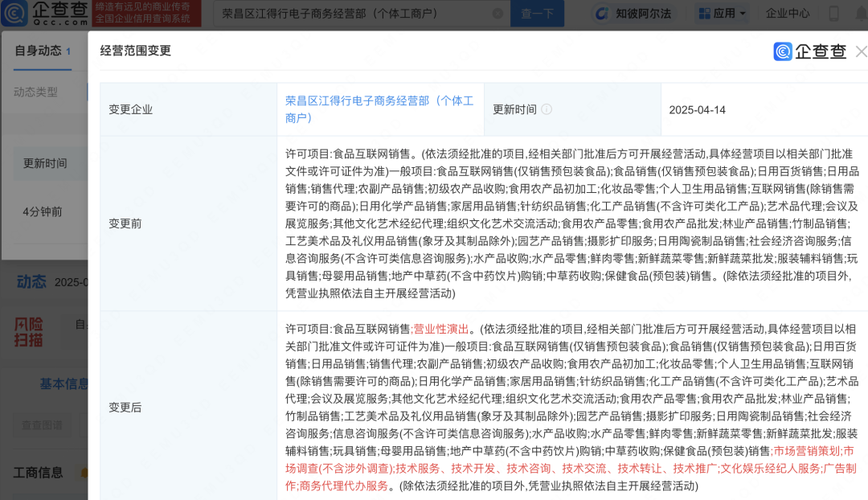Click the 风险扫描 section label
The image size is (868, 500).
point(28,332)
